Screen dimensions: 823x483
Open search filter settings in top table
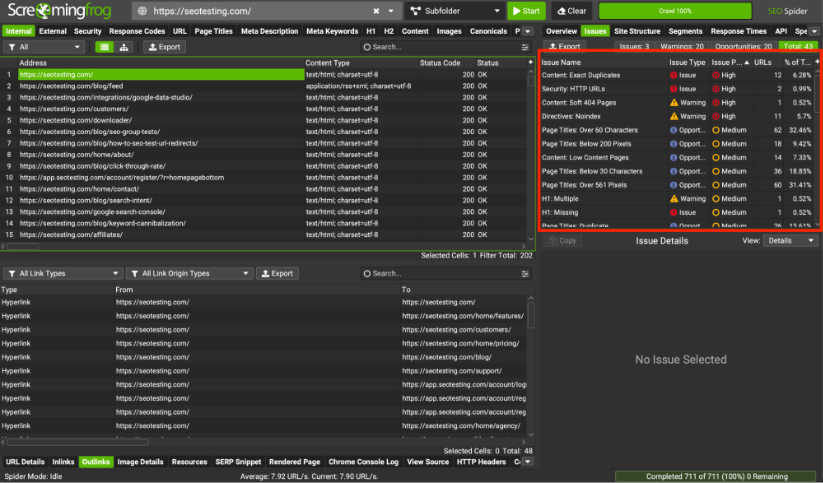526,47
